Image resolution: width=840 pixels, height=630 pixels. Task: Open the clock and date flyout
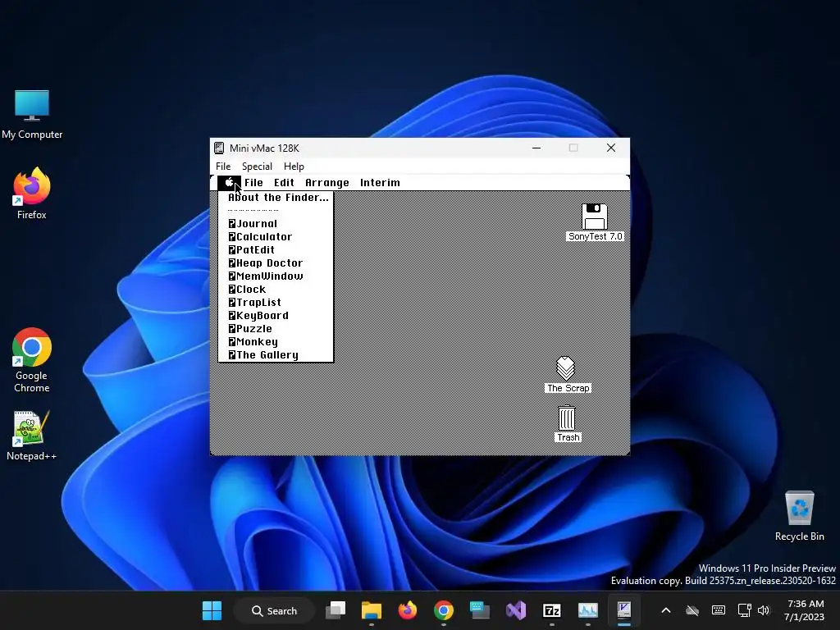[805, 610]
